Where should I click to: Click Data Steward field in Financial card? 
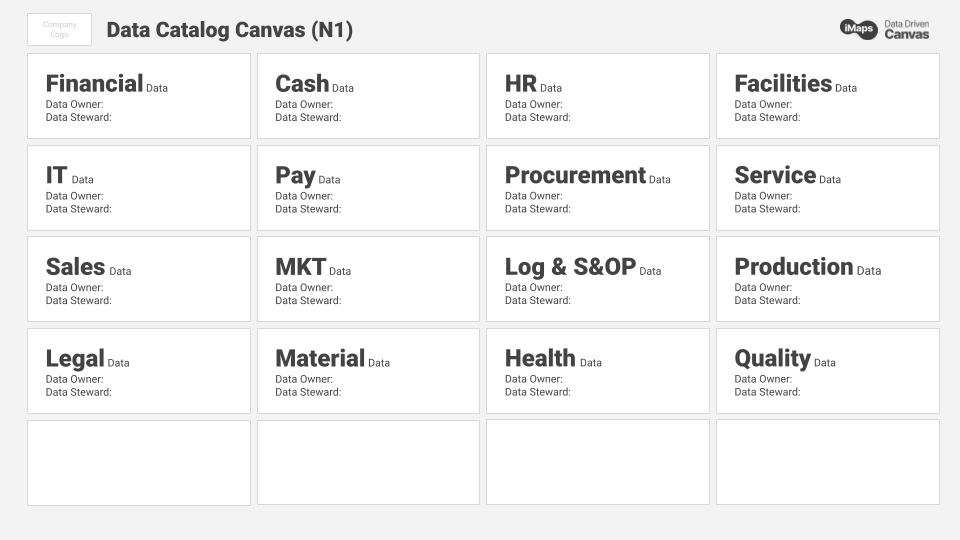[79, 117]
